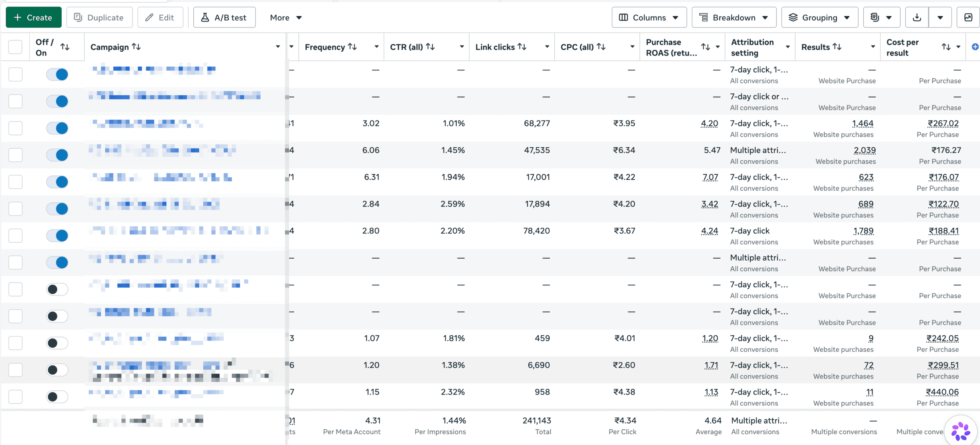Click the ₹4.34 Per Click total
Image resolution: width=980 pixels, height=445 pixels.
coord(625,421)
